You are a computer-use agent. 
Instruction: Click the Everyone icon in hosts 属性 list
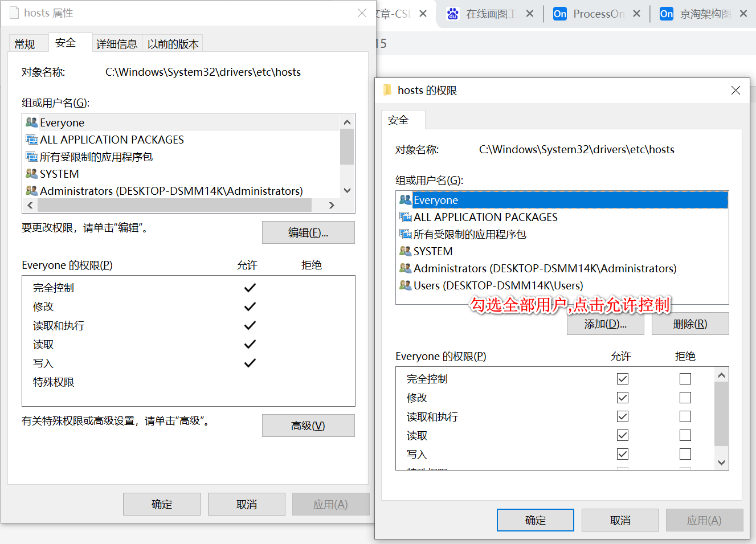(31, 122)
